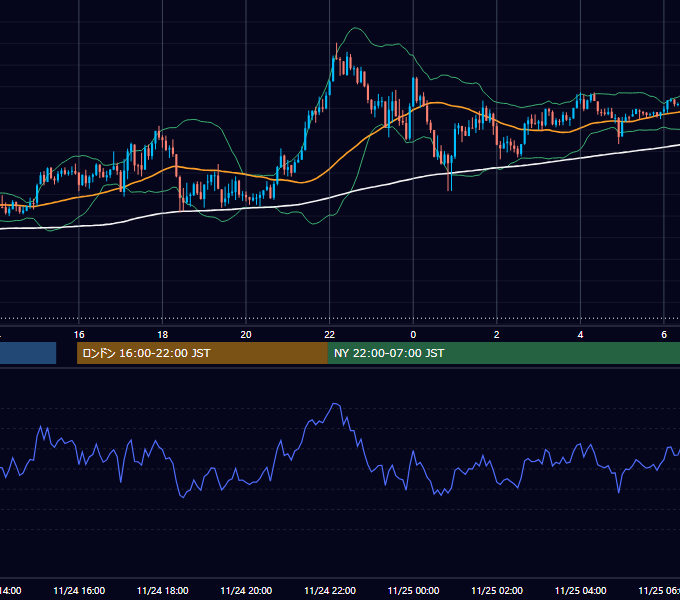Click the 4 hour label on the chart axis
The height and width of the screenshot is (600, 680).
point(580,335)
